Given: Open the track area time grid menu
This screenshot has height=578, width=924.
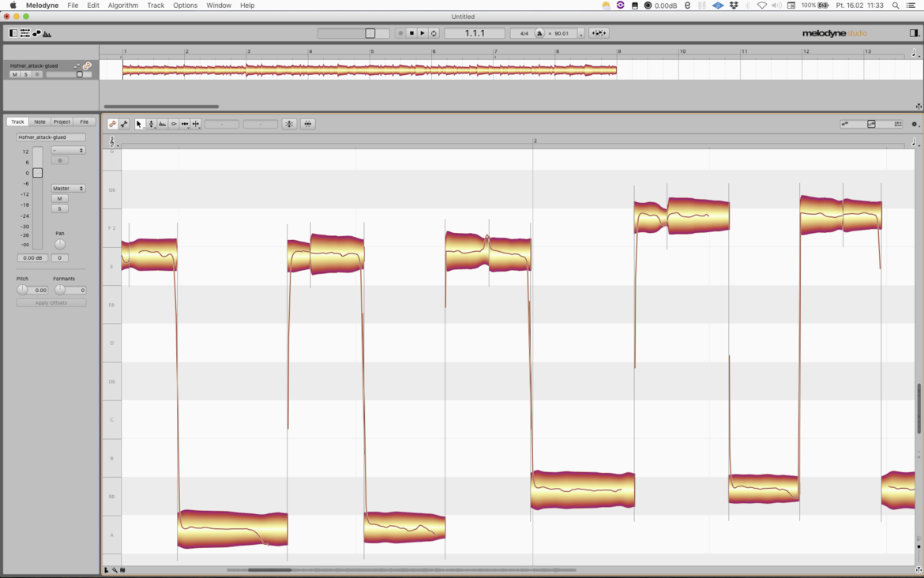Looking at the screenshot, I should [915, 52].
